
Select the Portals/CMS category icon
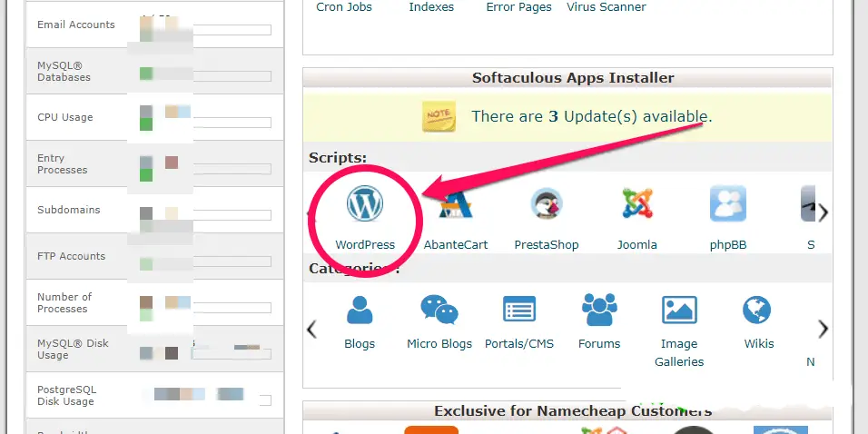click(x=519, y=309)
